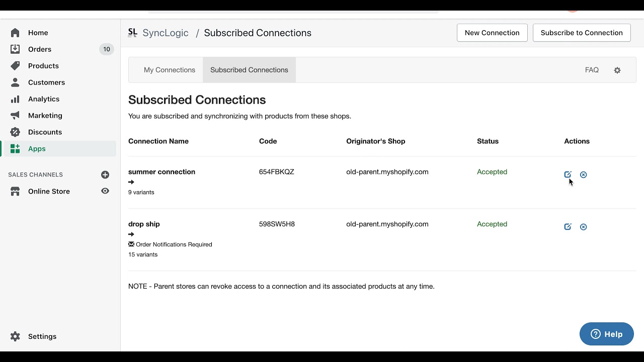Click Subscribe to Connection button

(582, 33)
